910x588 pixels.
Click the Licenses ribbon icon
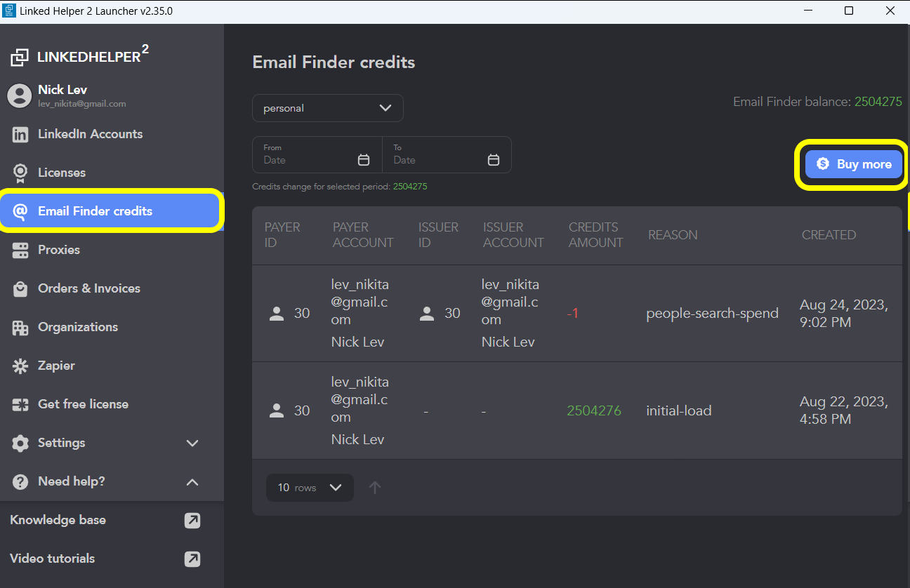pos(21,173)
